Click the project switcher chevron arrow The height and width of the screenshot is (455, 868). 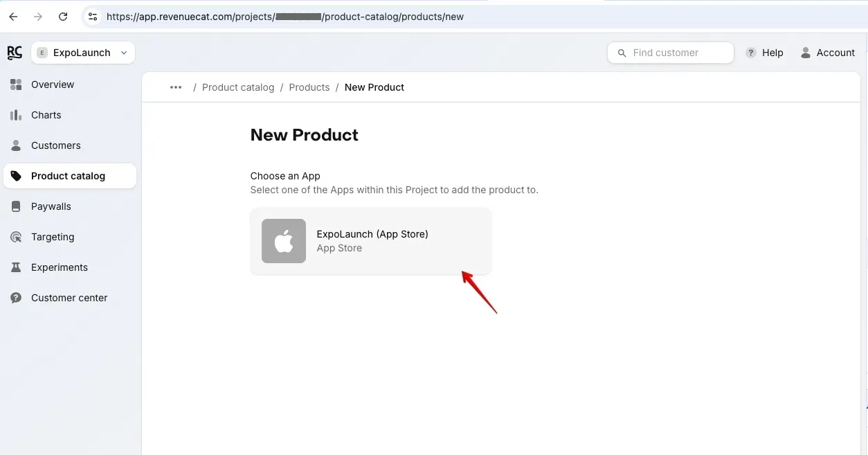(124, 53)
